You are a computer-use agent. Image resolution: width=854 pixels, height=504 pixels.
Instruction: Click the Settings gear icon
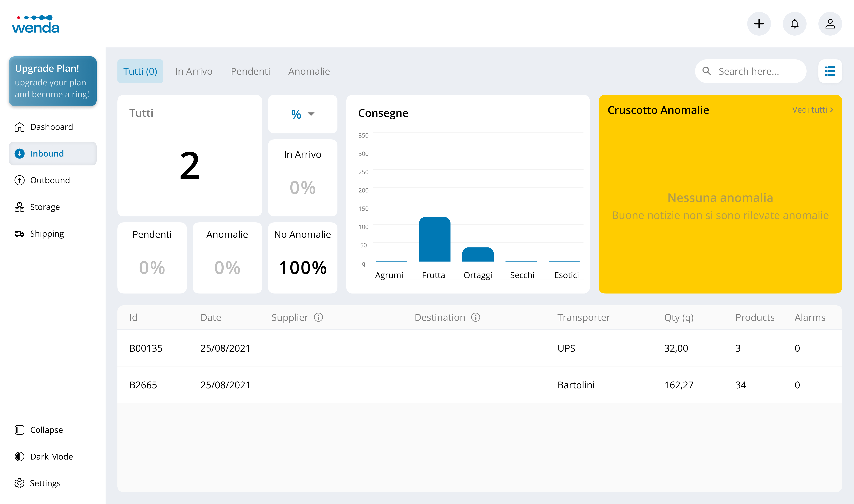20,483
